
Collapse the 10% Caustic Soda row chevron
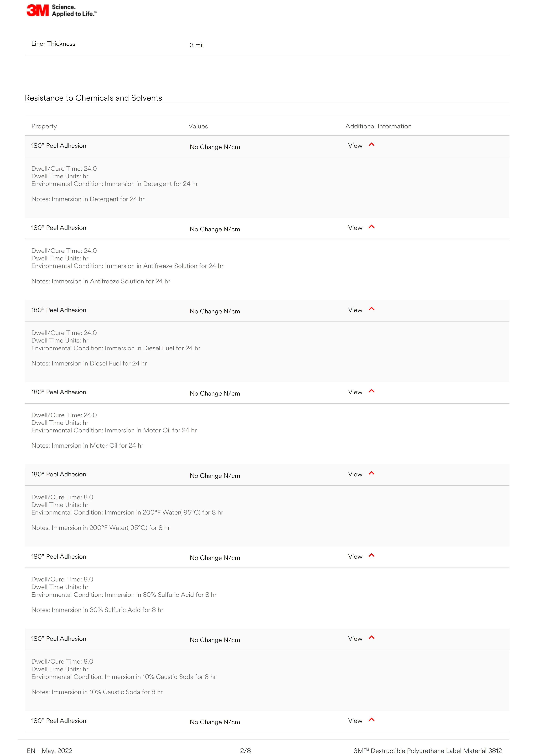click(x=371, y=638)
